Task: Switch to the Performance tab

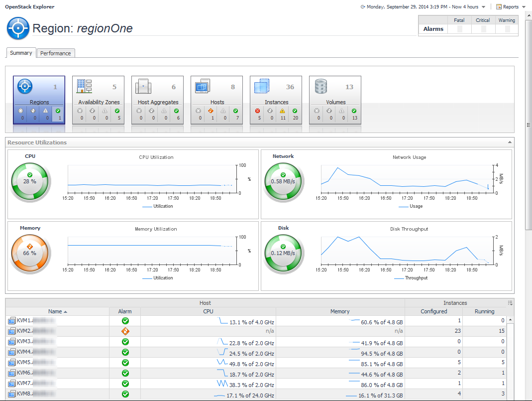Action: click(56, 53)
